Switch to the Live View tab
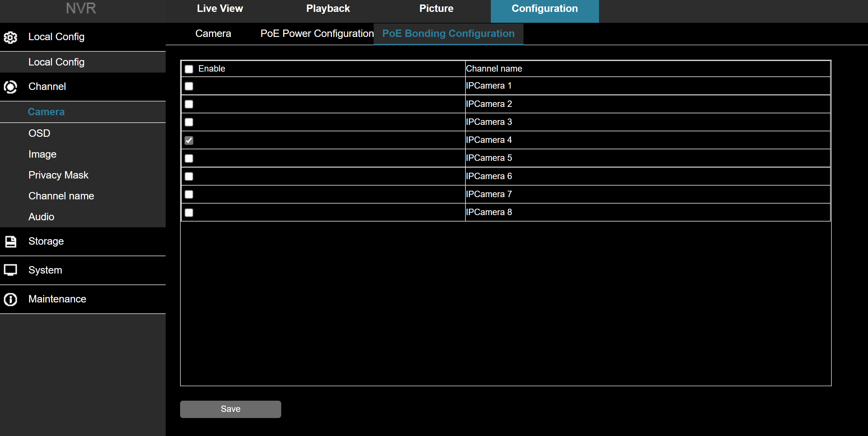 pyautogui.click(x=220, y=8)
